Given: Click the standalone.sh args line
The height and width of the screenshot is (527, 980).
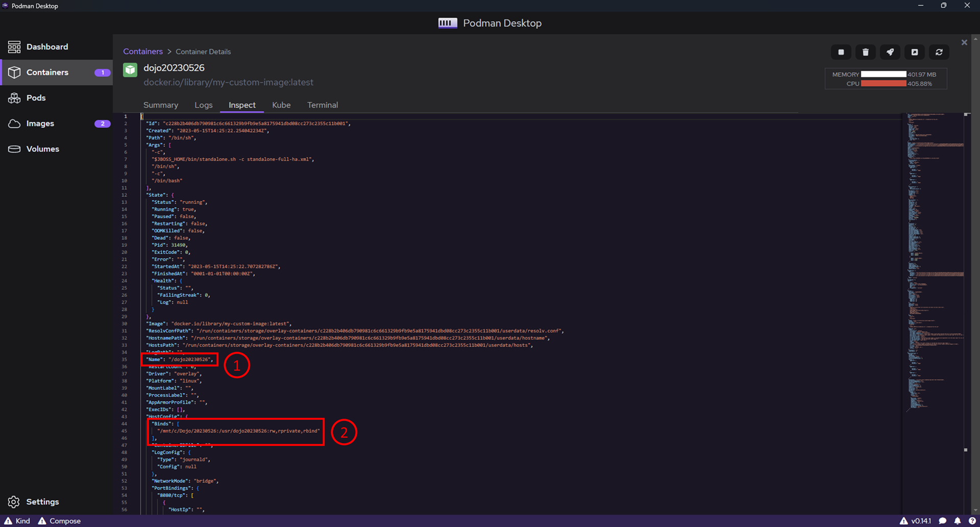Looking at the screenshot, I should coord(233,159).
